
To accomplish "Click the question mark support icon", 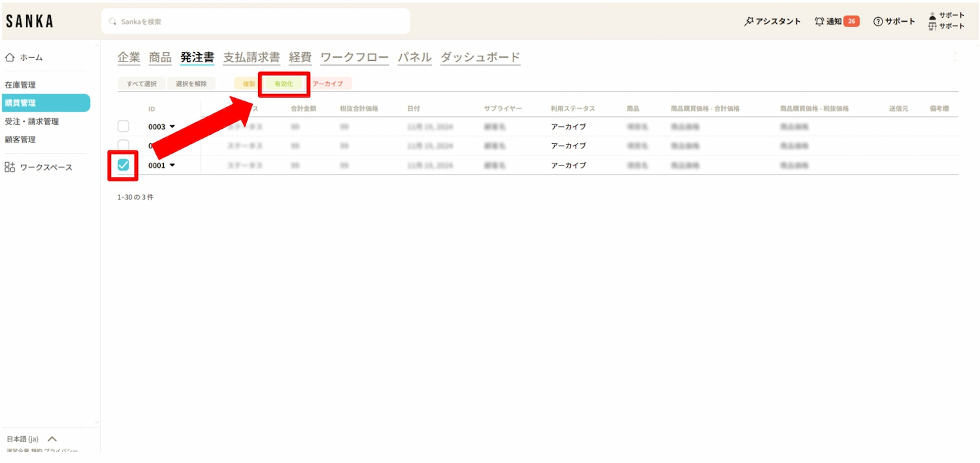I will [878, 22].
